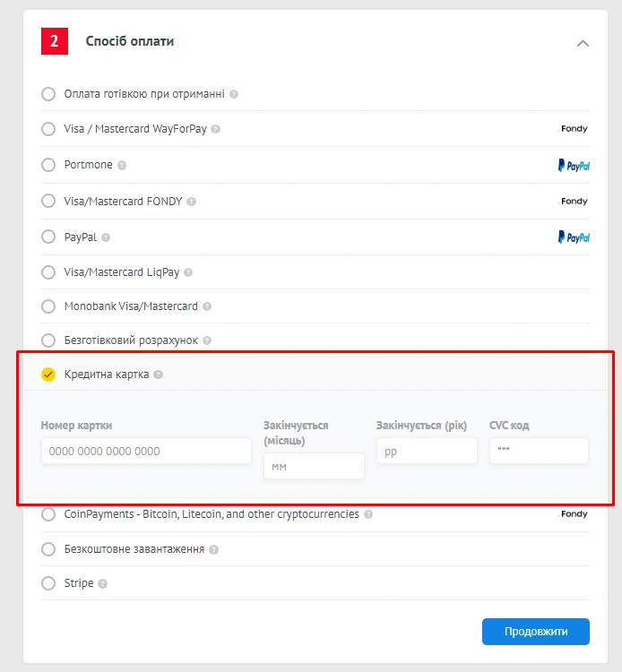
Task: Select Visa/Mastercard LiqPay radio button
Action: pyautogui.click(x=48, y=272)
